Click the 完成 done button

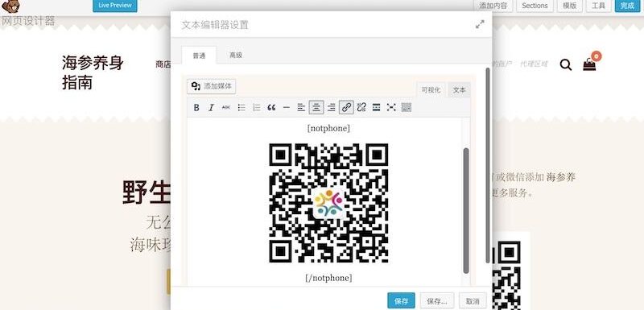628,6
